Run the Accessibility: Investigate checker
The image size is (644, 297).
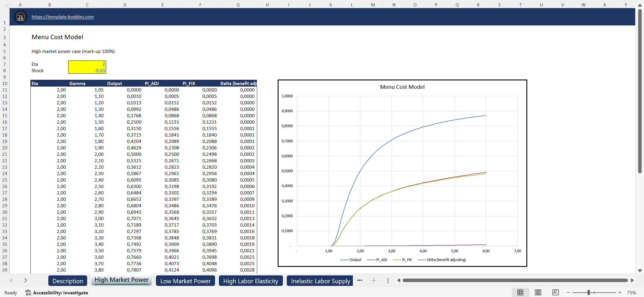[57, 292]
